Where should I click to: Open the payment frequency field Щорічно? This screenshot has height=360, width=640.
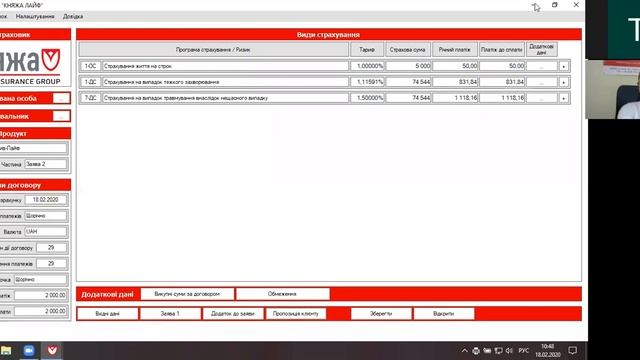[45, 216]
